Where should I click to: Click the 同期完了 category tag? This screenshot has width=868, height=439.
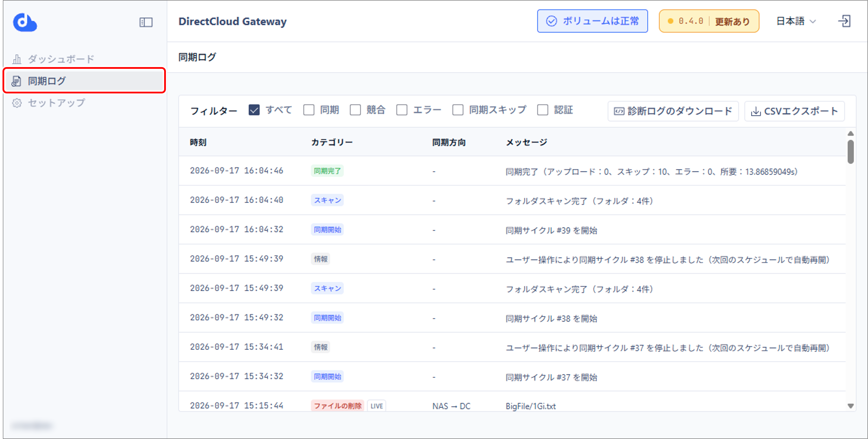327,171
